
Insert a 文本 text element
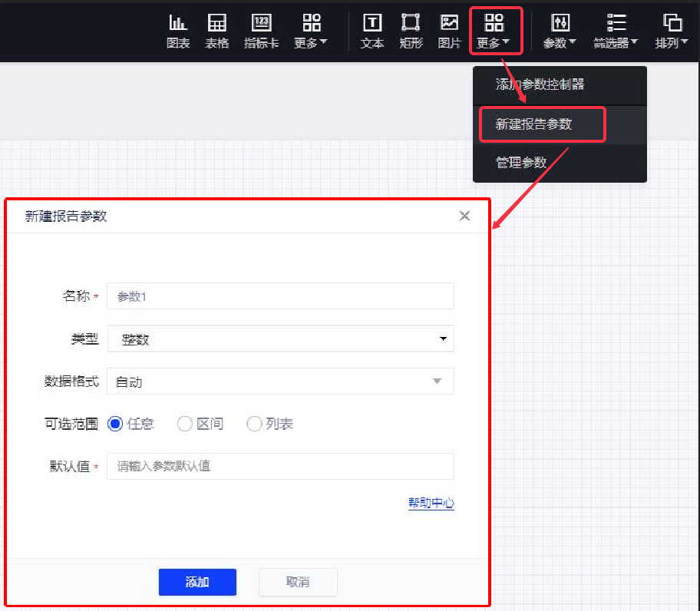(372, 31)
